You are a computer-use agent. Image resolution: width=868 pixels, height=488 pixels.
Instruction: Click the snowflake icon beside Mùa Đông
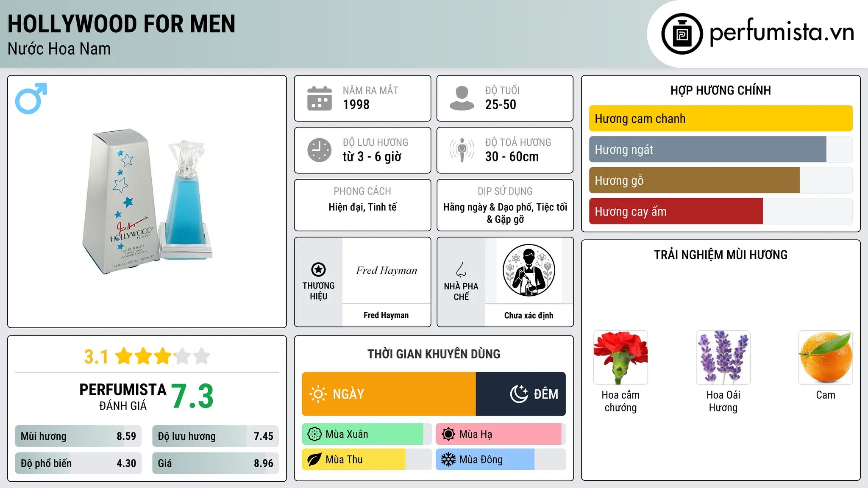pos(448,460)
